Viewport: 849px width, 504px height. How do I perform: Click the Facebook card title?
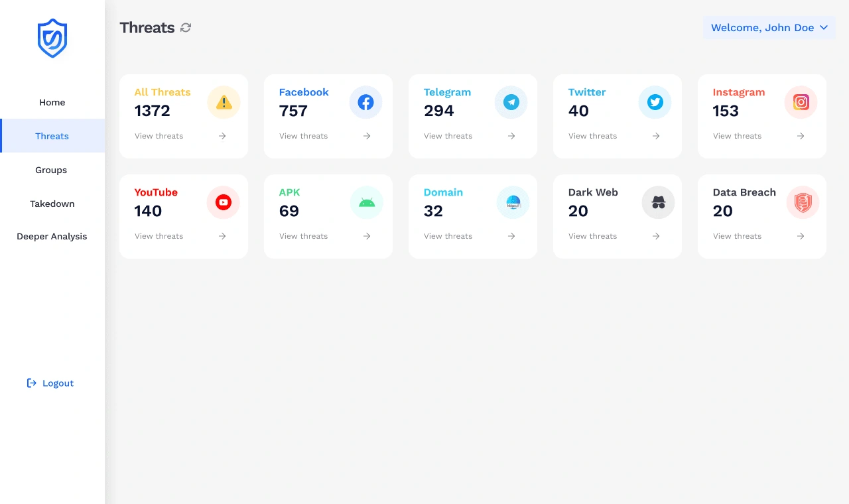click(x=304, y=92)
